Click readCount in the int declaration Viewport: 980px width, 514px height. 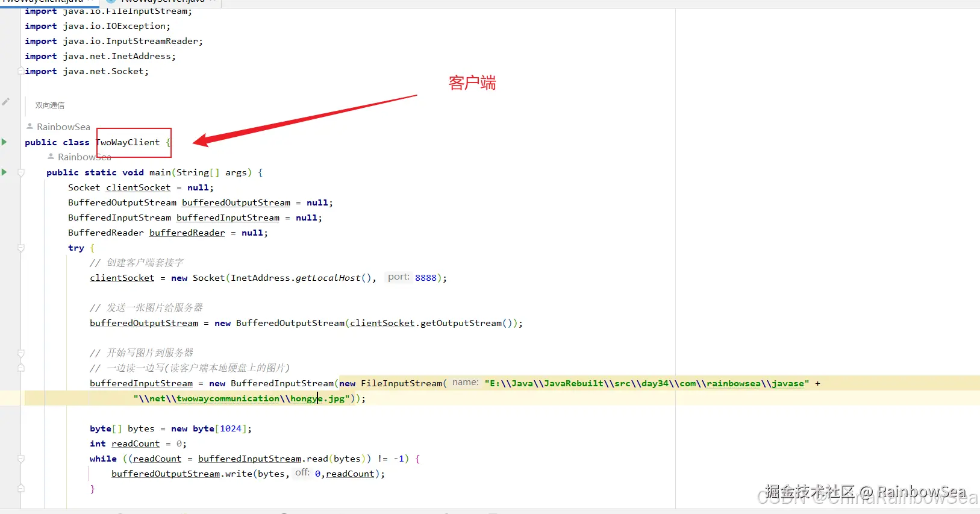[136, 443]
